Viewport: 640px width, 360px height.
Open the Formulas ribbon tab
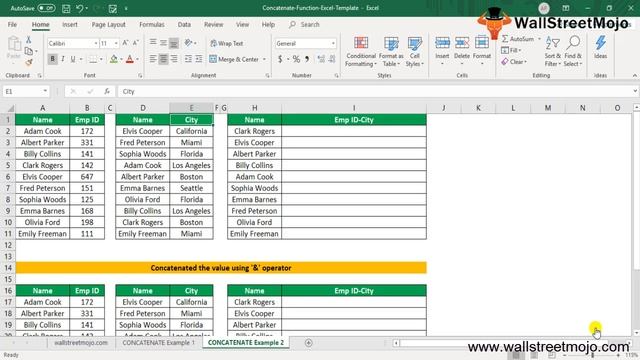(151, 24)
